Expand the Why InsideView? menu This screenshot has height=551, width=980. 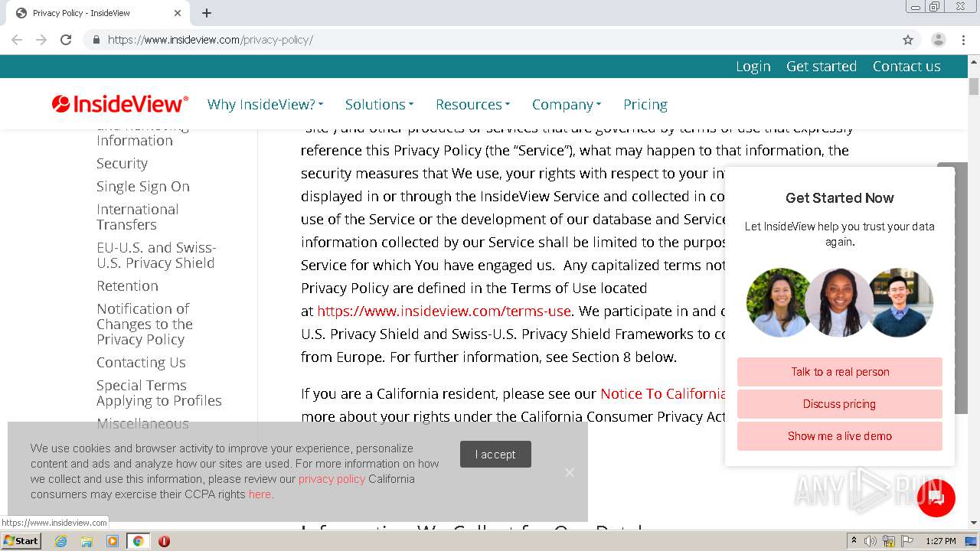[265, 104]
